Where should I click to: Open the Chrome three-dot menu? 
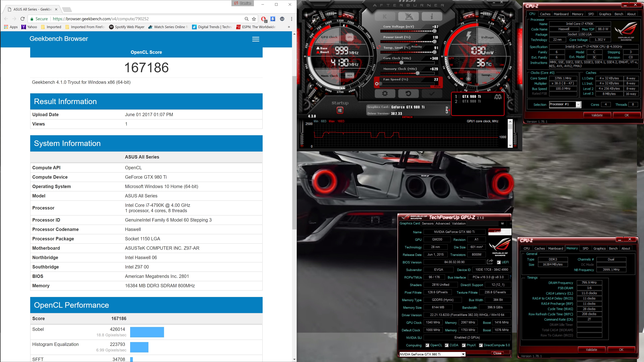(x=291, y=19)
